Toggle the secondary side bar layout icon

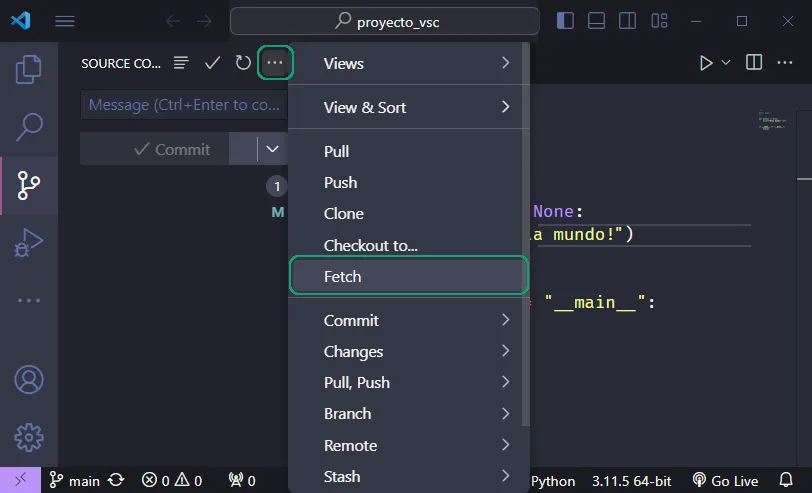(627, 20)
